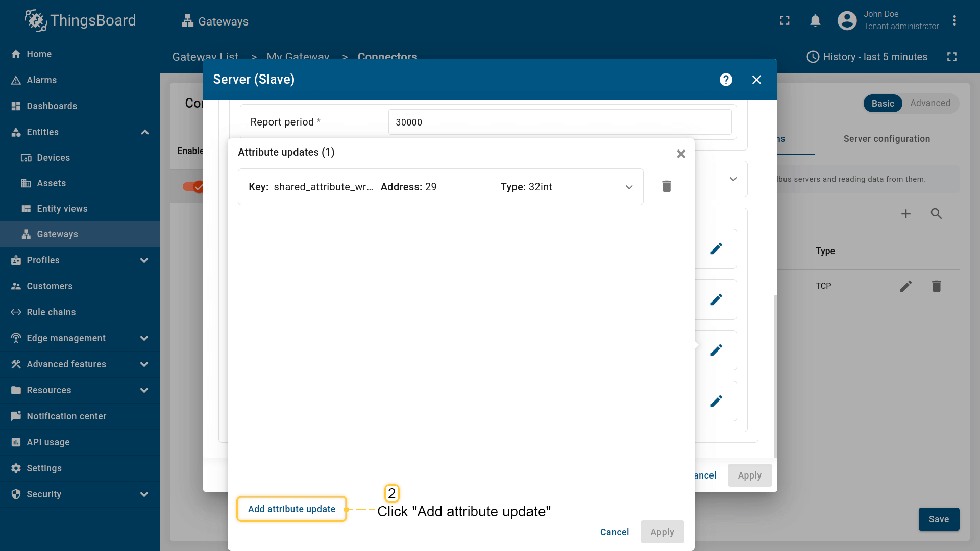Collapse the Entities sidebar section
The width and height of the screenshot is (980, 551).
pyautogui.click(x=144, y=132)
